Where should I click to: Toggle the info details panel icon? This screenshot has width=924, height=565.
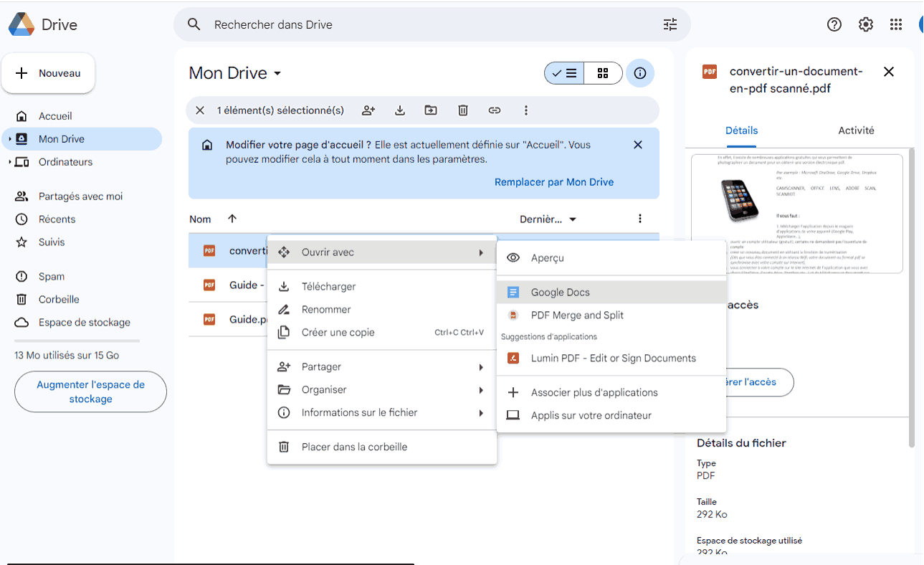click(640, 73)
